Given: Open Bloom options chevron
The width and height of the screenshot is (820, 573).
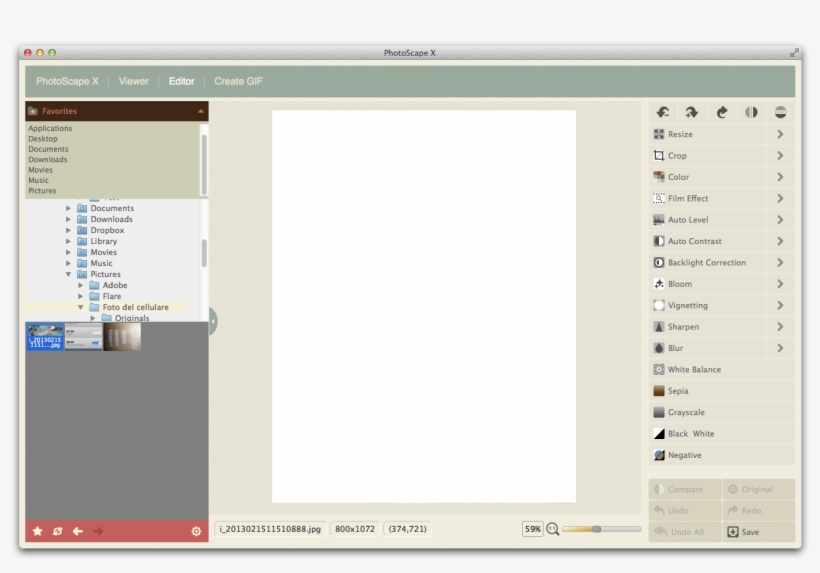Looking at the screenshot, I should [x=780, y=284].
